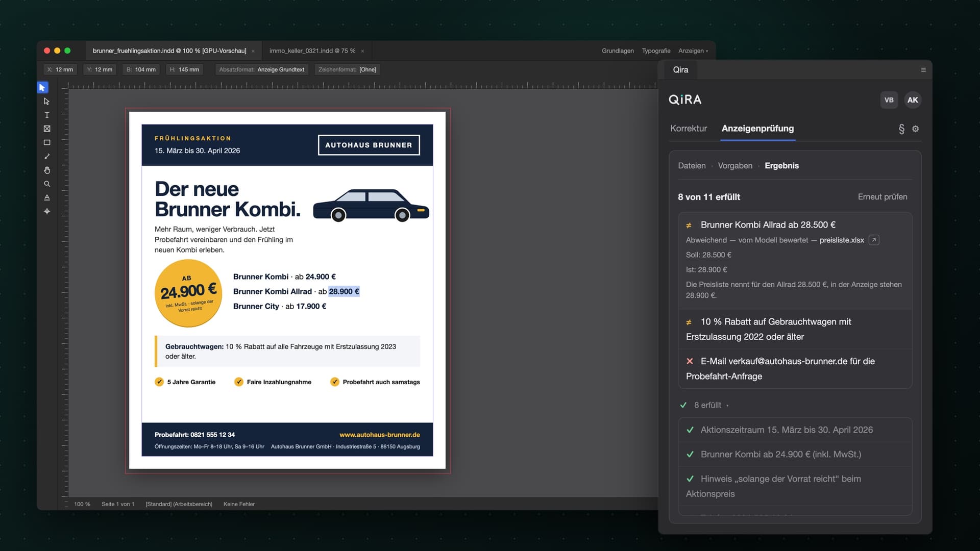Image resolution: width=980 pixels, height=551 pixels.
Task: Switch to the Korrektur tab
Action: coord(689,129)
